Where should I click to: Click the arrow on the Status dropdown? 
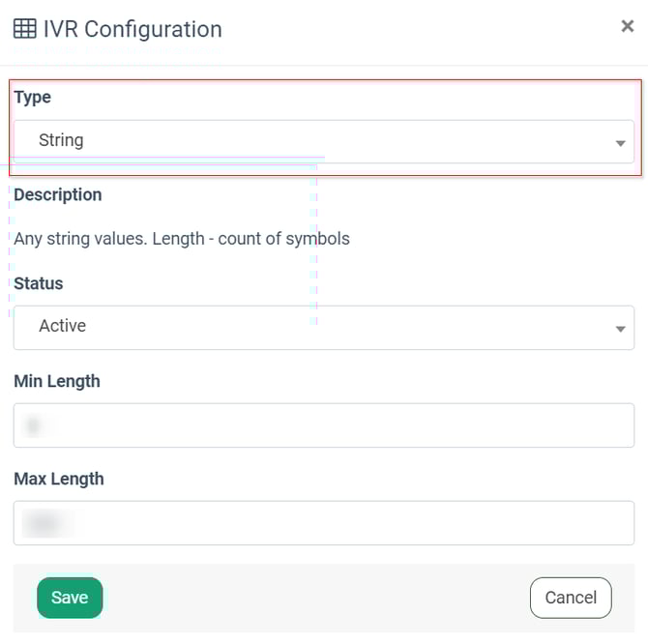[x=620, y=329]
